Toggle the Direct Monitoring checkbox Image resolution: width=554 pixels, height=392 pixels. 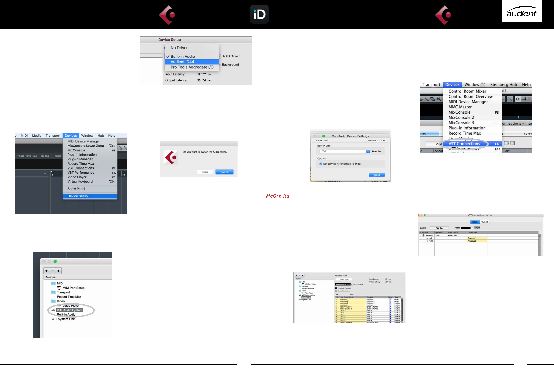pos(336,291)
